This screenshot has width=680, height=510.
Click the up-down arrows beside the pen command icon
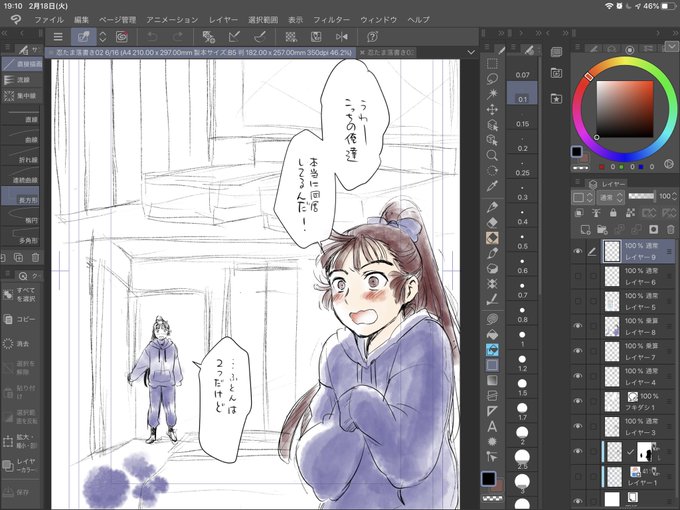pyautogui.click(x=103, y=37)
